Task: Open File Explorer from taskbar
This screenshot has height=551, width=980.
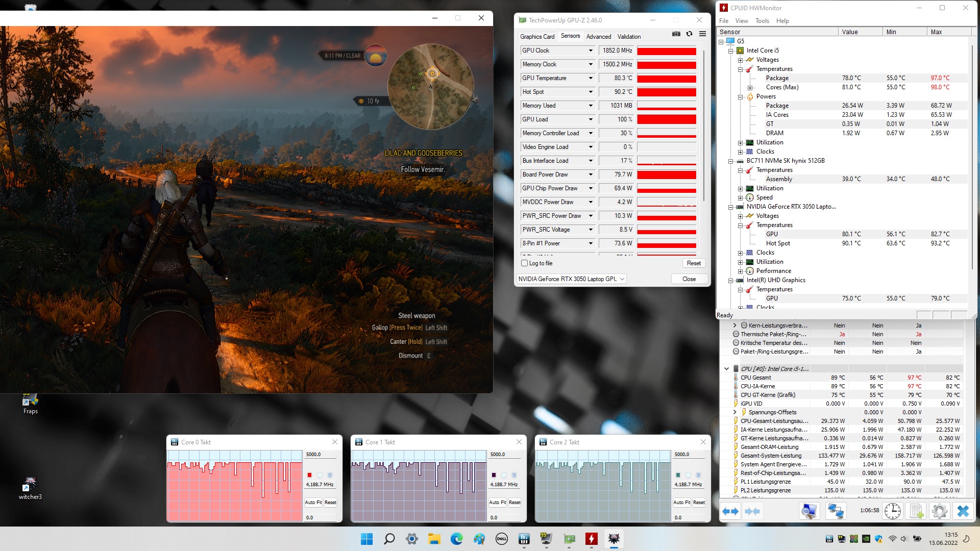Action: (434, 539)
